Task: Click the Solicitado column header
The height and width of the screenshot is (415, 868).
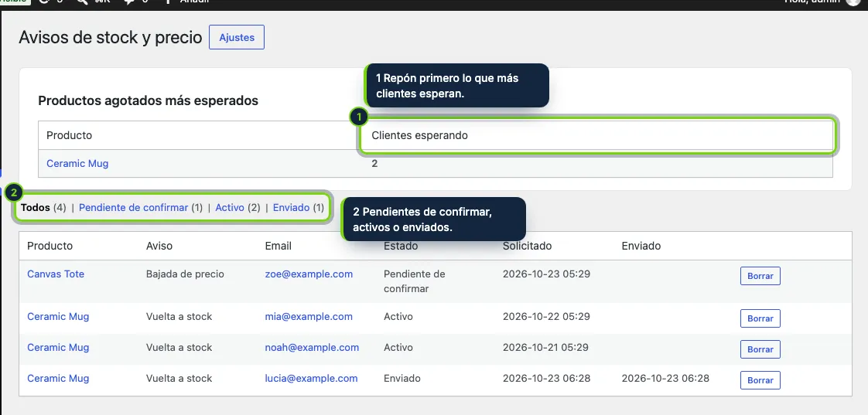Action: (527, 246)
